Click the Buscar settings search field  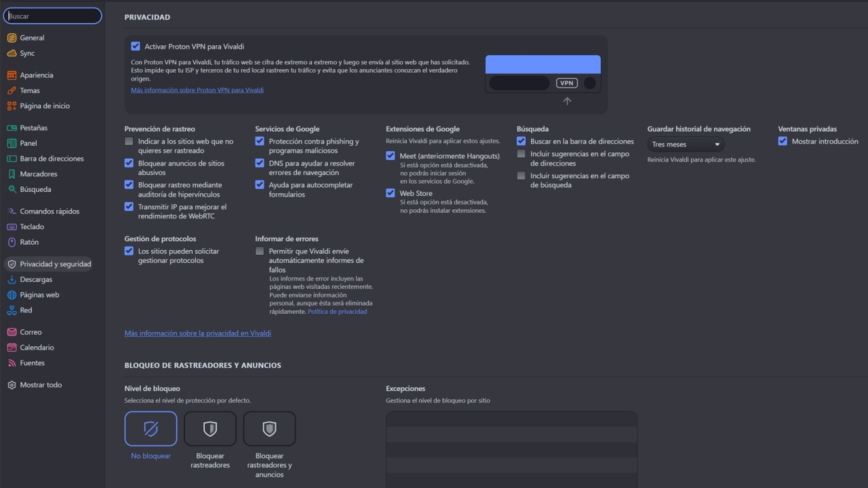click(x=53, y=16)
